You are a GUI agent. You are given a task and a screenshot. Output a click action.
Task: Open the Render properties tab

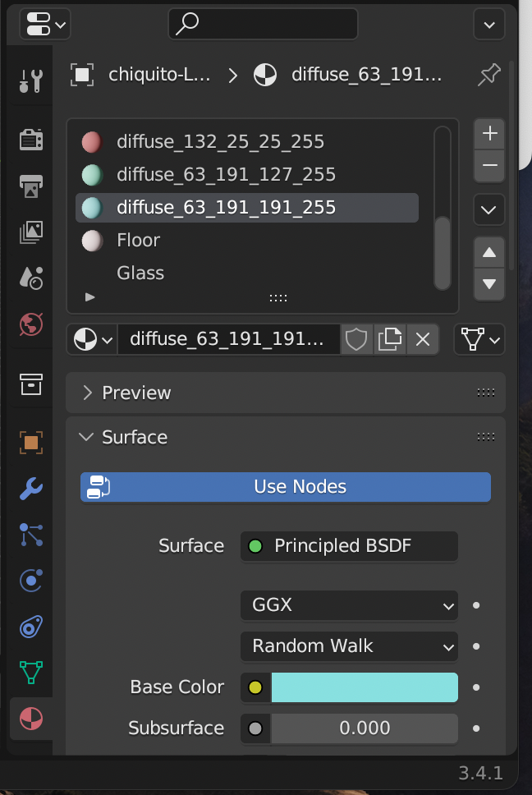pos(31,140)
